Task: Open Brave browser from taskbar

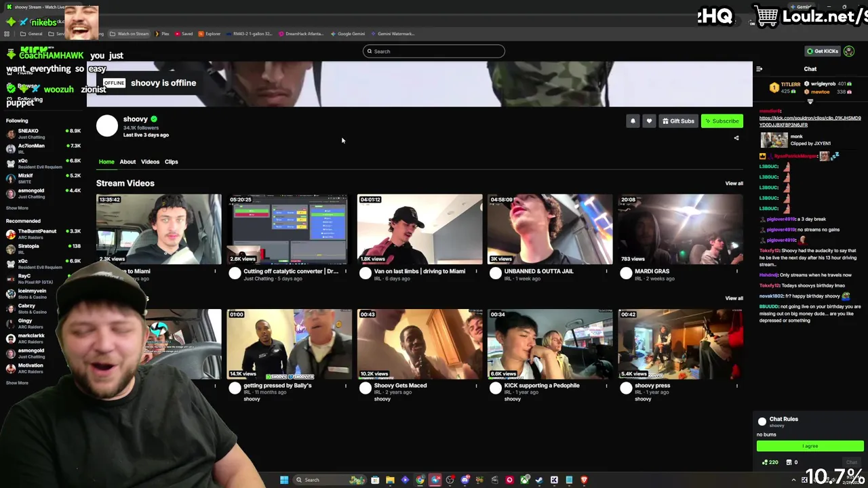Action: pyautogui.click(x=584, y=480)
